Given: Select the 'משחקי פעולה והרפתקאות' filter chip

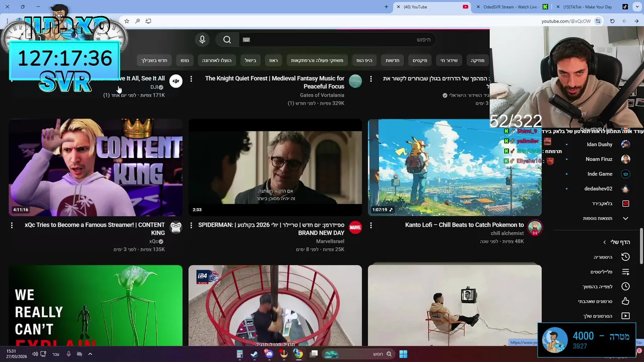Looking at the screenshot, I should 317,60.
